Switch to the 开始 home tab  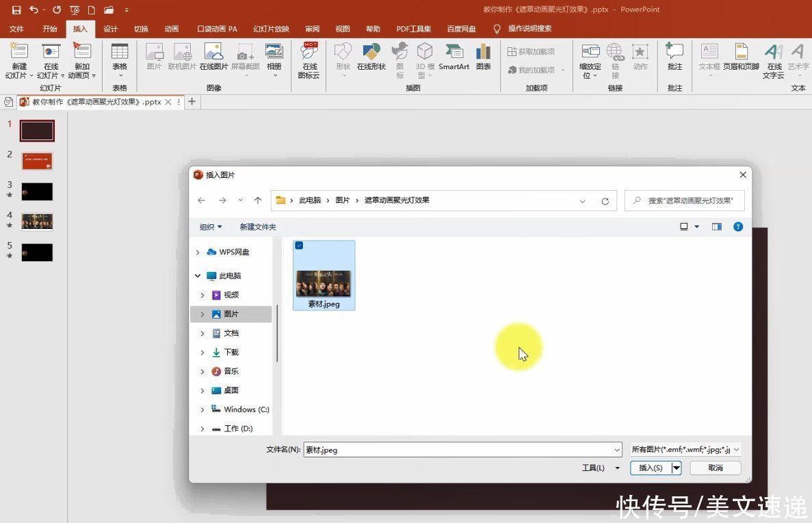50,29
